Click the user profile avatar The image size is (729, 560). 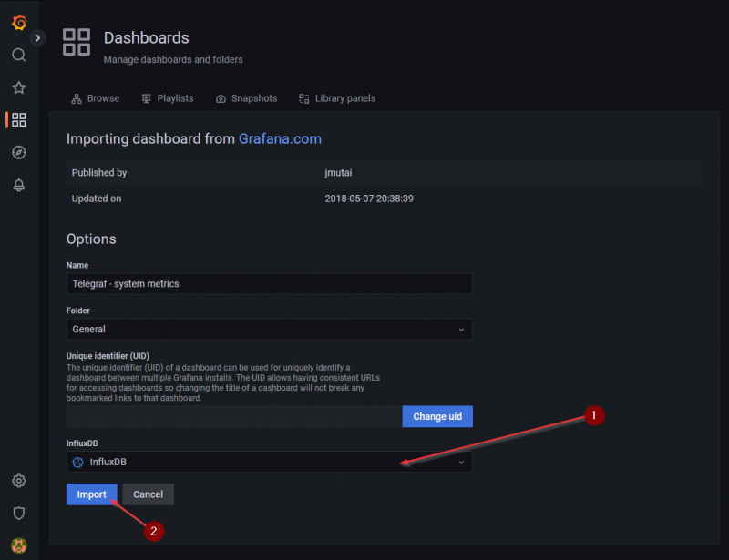pyautogui.click(x=18, y=545)
